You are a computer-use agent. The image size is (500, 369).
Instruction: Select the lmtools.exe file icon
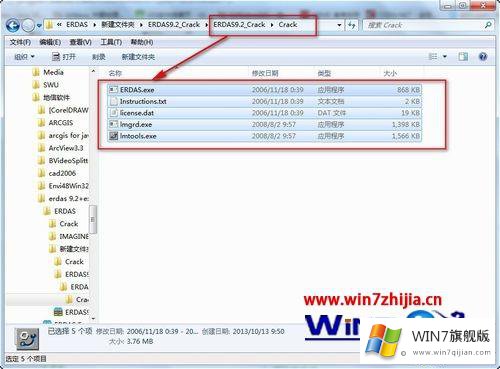[114, 136]
